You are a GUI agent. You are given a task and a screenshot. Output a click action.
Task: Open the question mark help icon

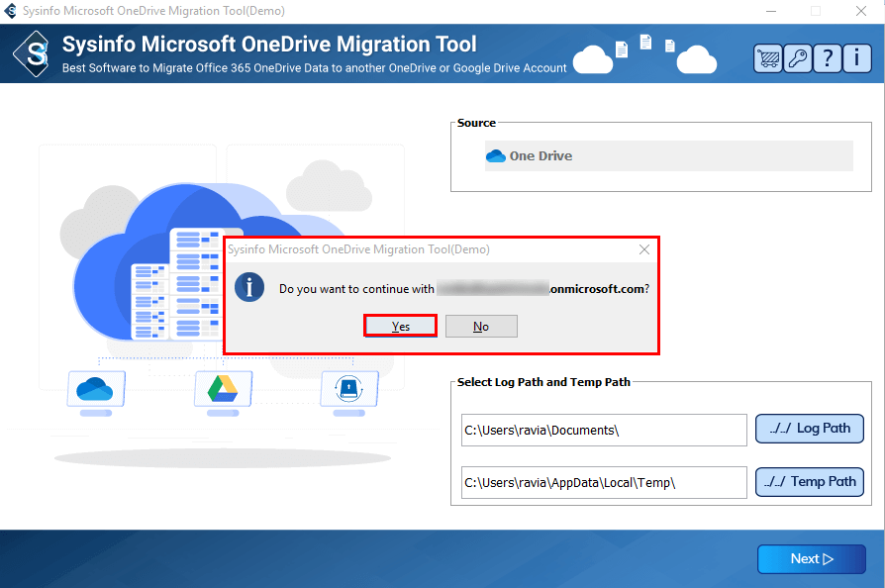tap(828, 58)
